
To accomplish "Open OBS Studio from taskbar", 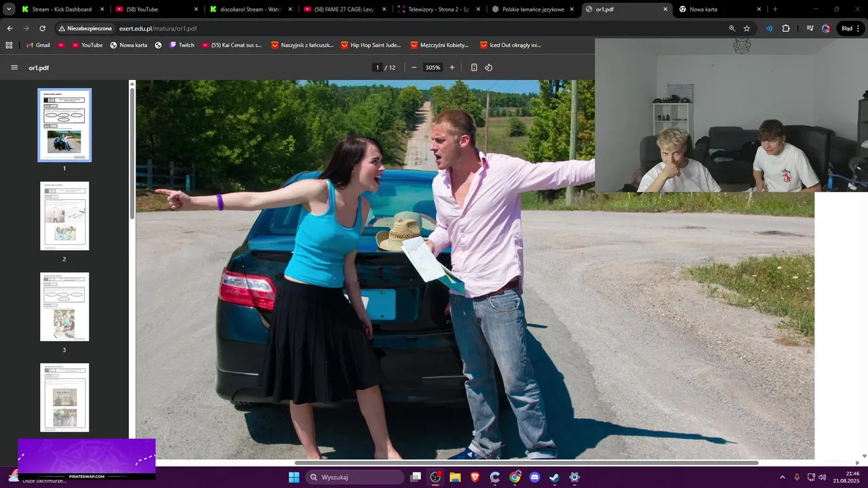I will (x=435, y=477).
